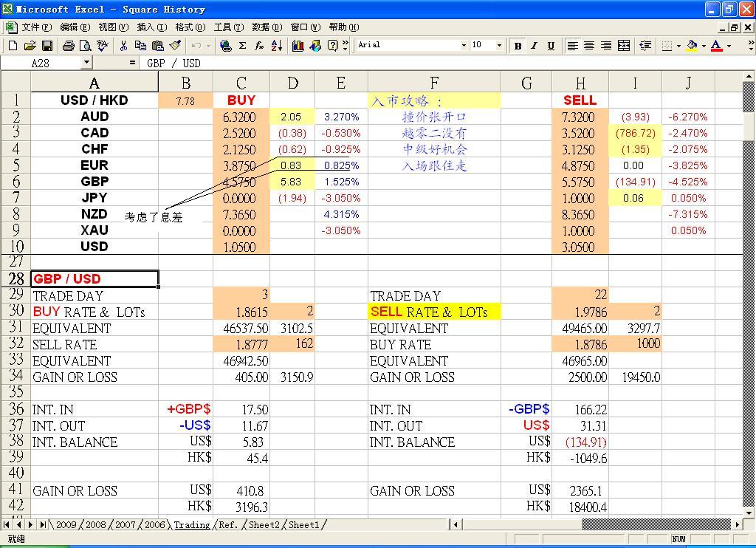Expand the Borders dropdown arrow
This screenshot has height=548, width=756.
pos(678,45)
